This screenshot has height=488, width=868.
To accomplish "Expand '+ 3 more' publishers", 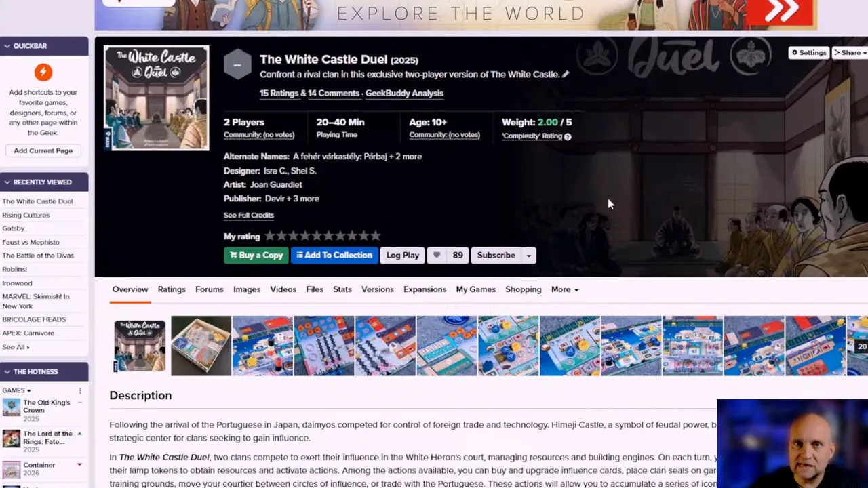I will (302, 199).
